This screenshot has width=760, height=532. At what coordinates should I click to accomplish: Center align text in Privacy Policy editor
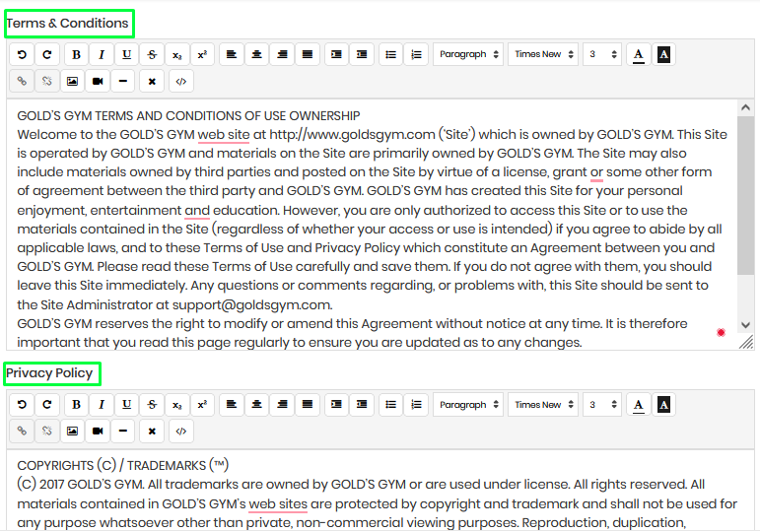tap(256, 405)
